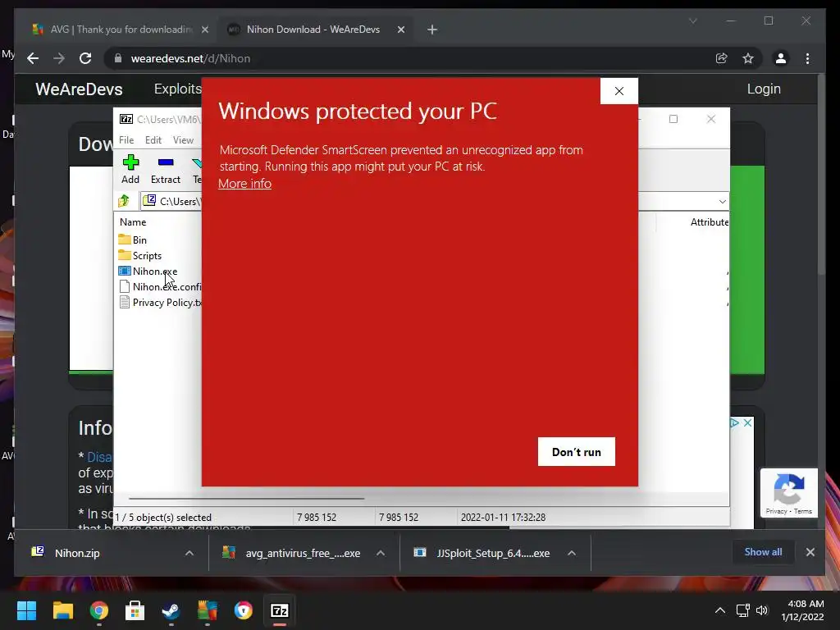
Task: Open the Windows Start menu
Action: [26, 610]
